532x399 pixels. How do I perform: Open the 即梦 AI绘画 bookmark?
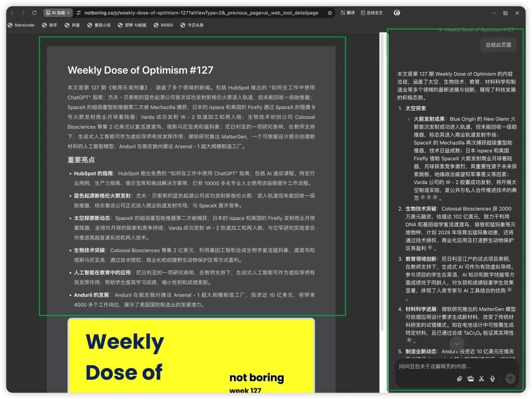click(x=132, y=25)
